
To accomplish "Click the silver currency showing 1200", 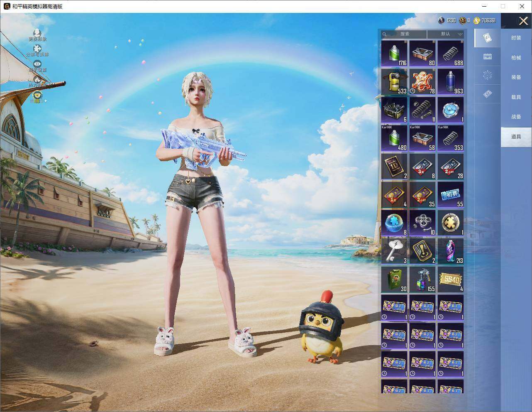I will tap(447, 20).
